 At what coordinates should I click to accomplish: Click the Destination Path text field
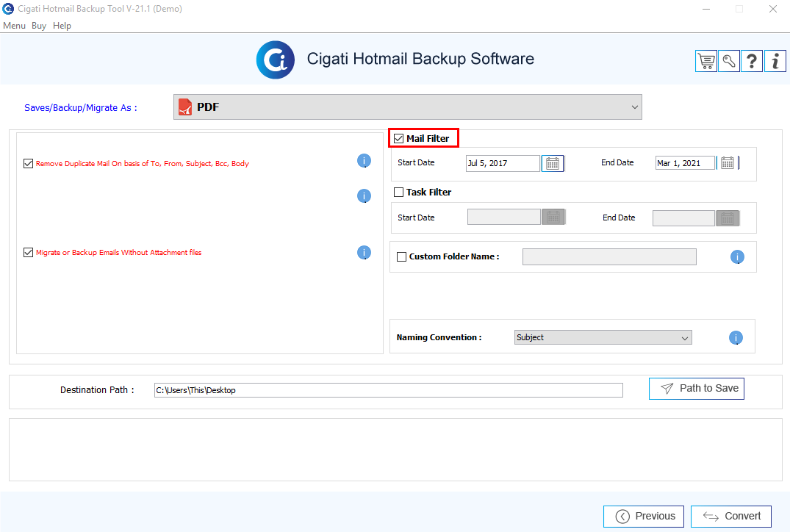pos(389,390)
